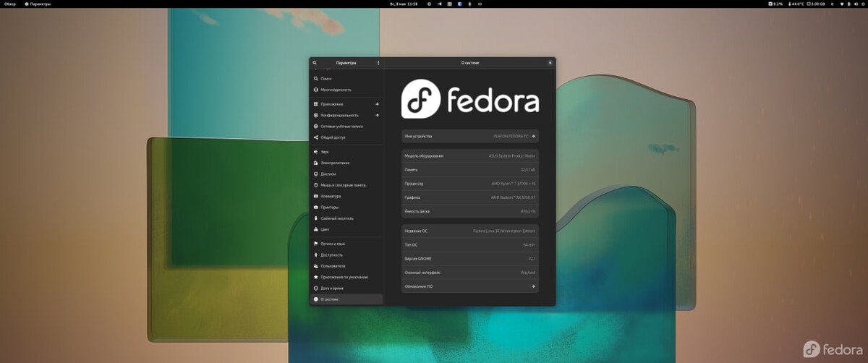Open the Клавиатура keyboard settings
Screen dimensions: 868x363
click(346, 196)
